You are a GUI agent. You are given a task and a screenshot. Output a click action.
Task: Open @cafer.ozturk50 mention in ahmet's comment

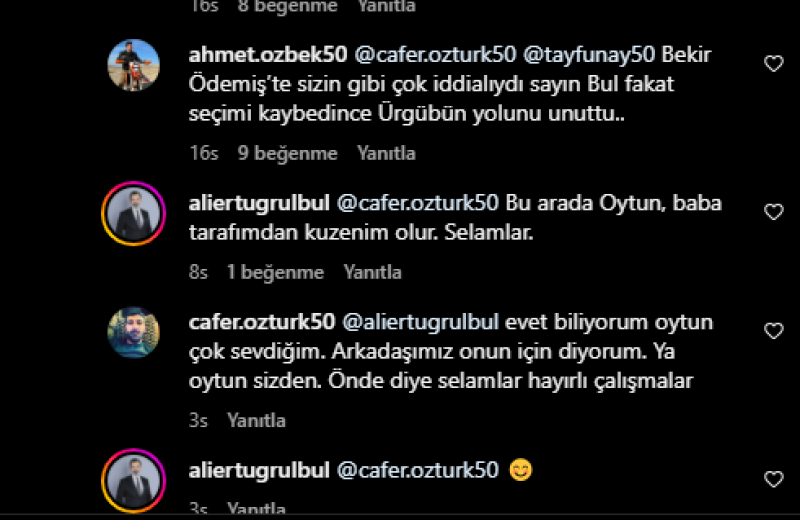[435, 55]
